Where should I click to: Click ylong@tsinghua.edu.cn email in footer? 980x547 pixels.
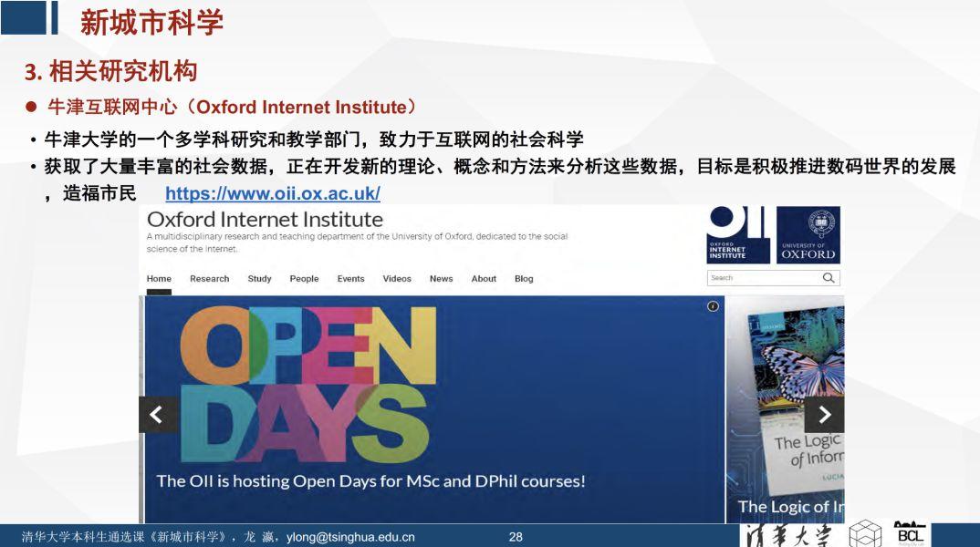click(x=350, y=537)
